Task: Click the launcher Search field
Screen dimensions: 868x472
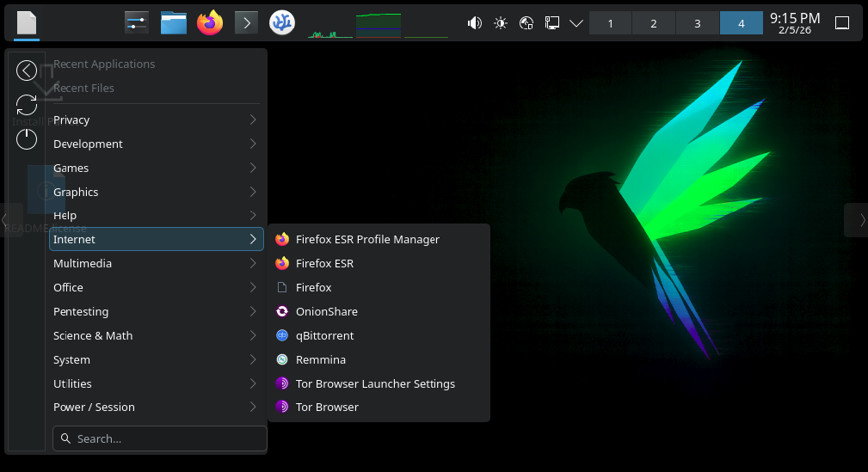Action: [160, 438]
